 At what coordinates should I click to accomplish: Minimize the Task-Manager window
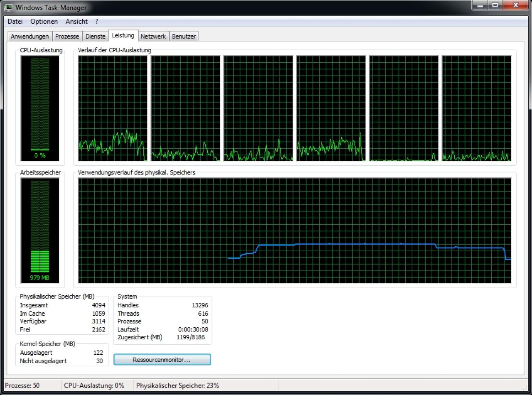tap(480, 5)
